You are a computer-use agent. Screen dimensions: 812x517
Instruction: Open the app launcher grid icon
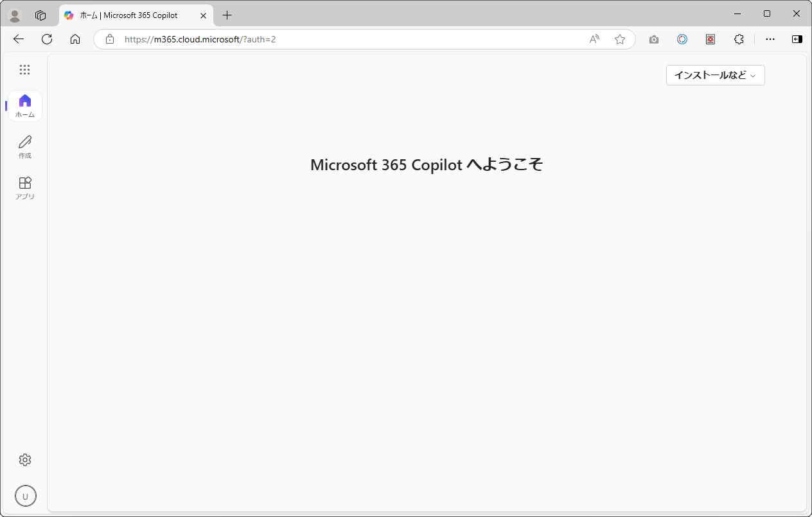[x=24, y=69]
